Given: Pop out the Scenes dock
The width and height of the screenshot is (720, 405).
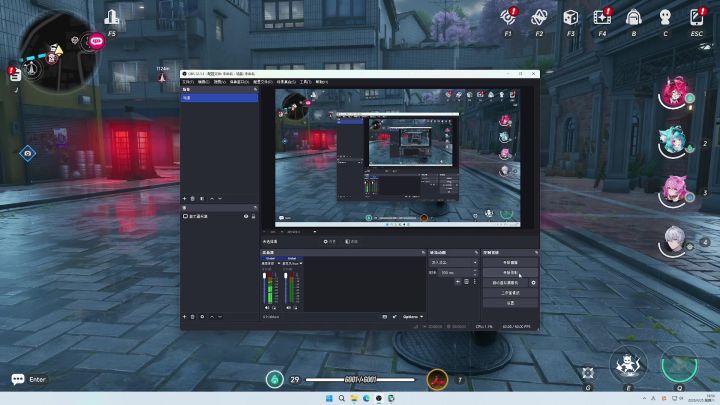Looking at the screenshot, I should click(x=255, y=89).
